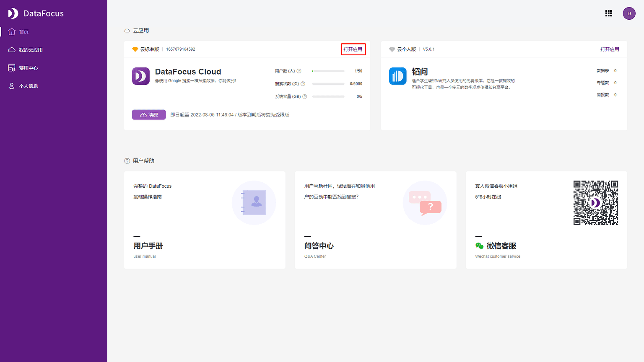Click the user manual notebook illustration

[254, 203]
